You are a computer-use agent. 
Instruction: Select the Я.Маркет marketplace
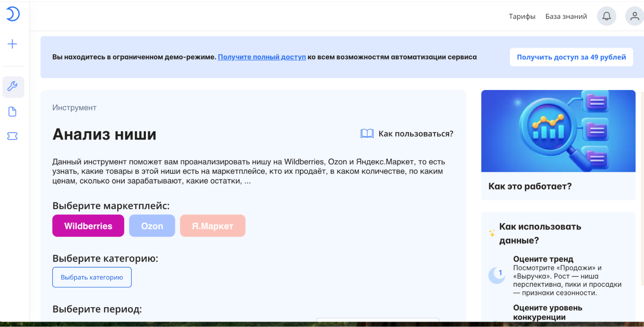(213, 226)
